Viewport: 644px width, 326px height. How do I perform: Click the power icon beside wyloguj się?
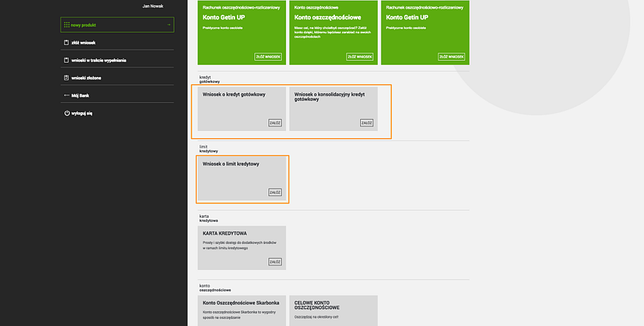coord(67,113)
